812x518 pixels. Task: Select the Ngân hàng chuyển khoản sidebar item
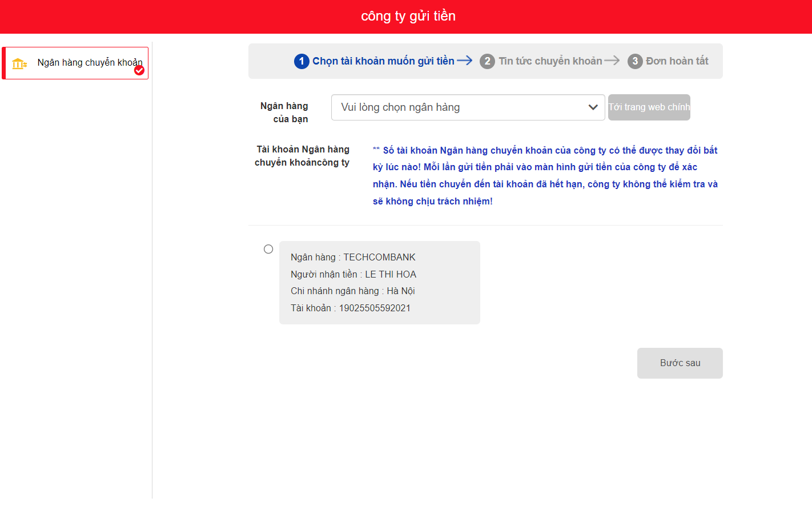pyautogui.click(x=75, y=63)
